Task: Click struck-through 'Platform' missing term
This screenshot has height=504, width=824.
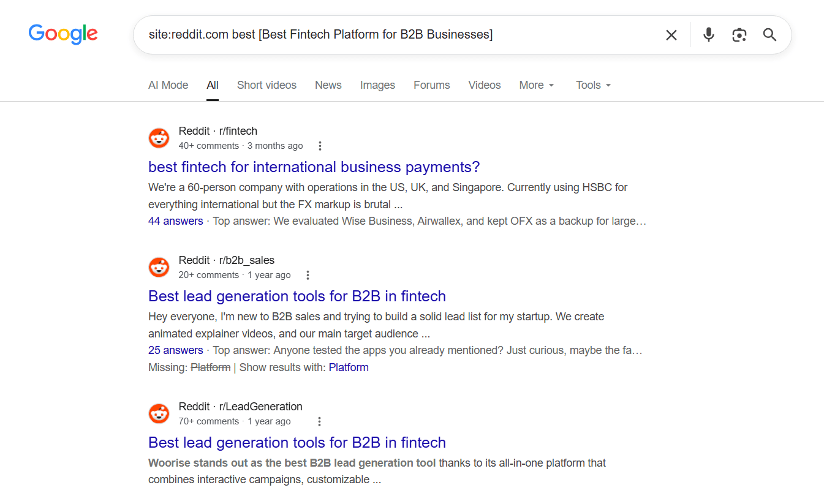Action: click(x=211, y=367)
